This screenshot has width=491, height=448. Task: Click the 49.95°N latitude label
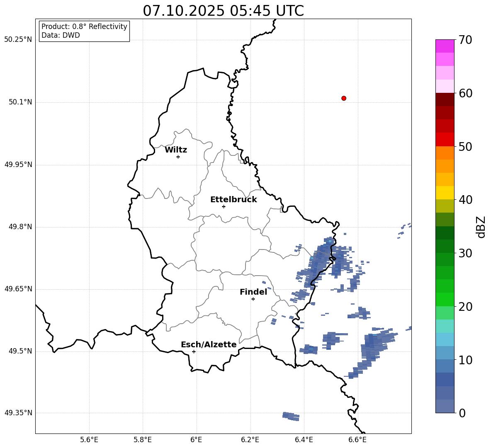tap(18, 165)
